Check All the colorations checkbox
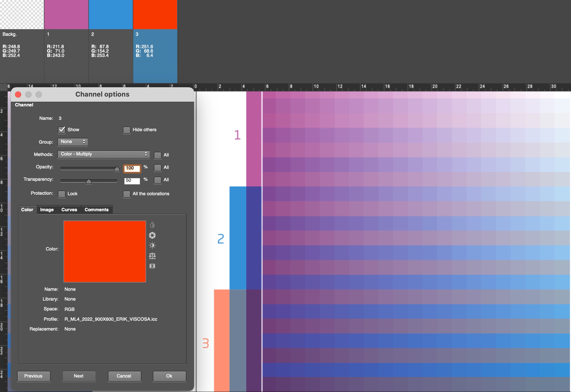 pos(126,194)
